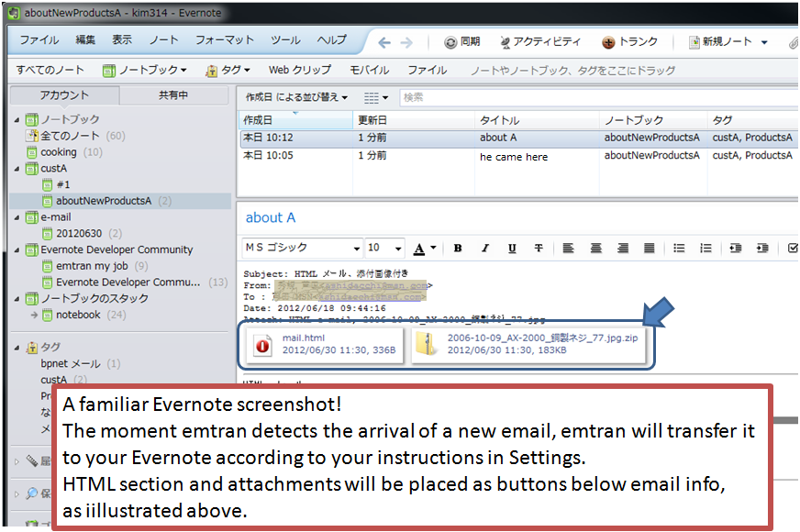Screen dimensions: 800x532
Task: Click the 検索 search field
Action: coord(599,97)
